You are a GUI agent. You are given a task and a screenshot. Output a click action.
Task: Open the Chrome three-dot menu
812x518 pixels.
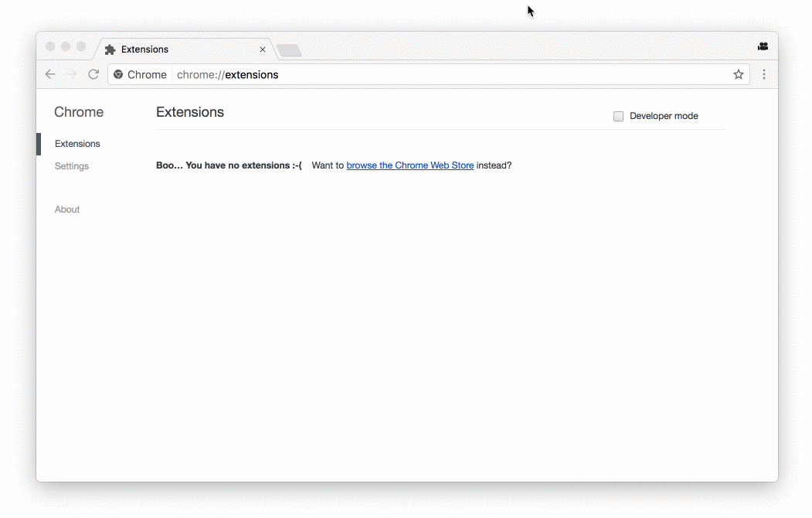tap(764, 74)
